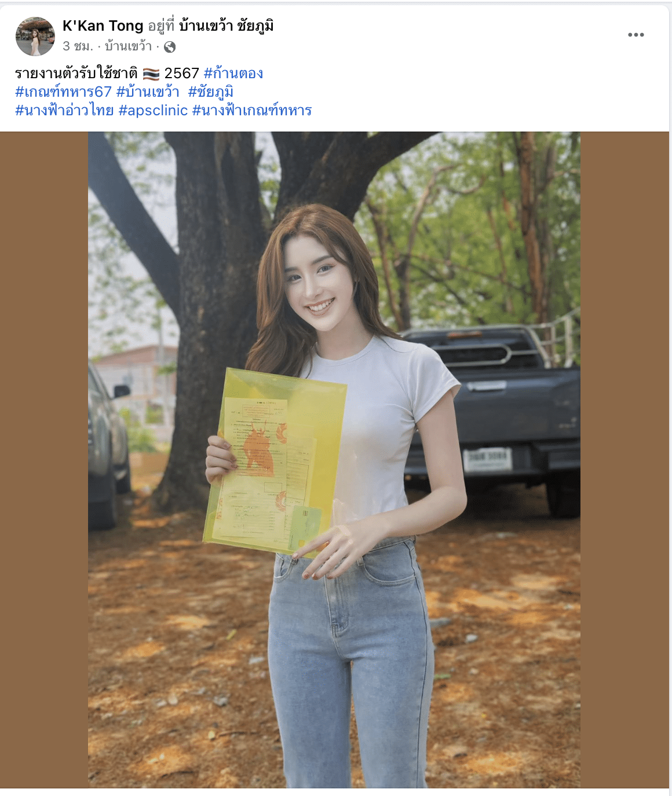Open the #ชัยภูมิ hashtag
Viewport: 672px width, 796px height.
tap(211, 92)
